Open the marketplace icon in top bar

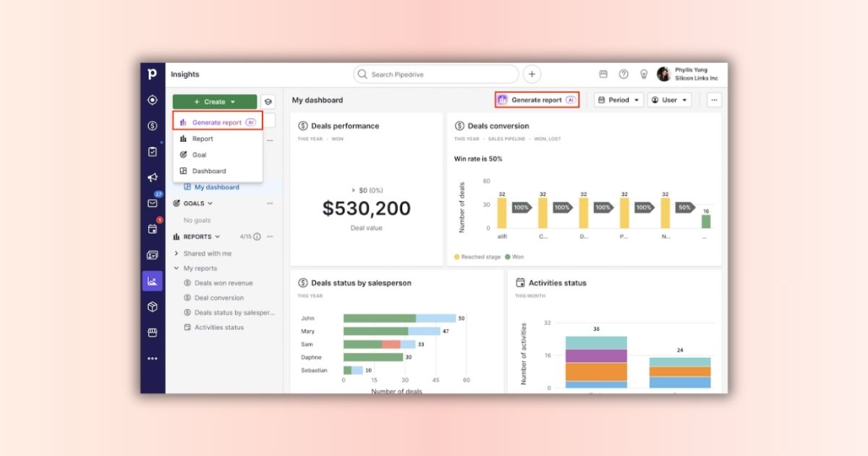pos(603,74)
